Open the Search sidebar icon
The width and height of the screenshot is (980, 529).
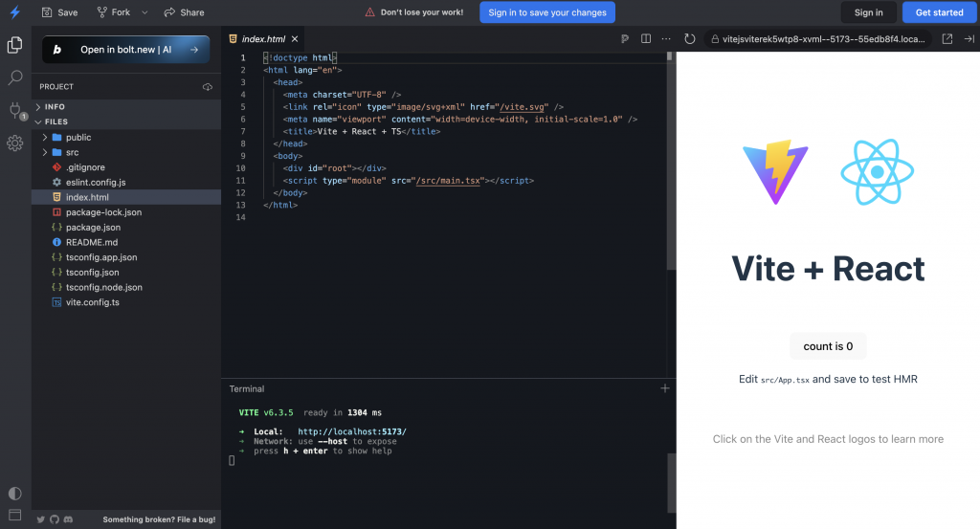(x=15, y=77)
